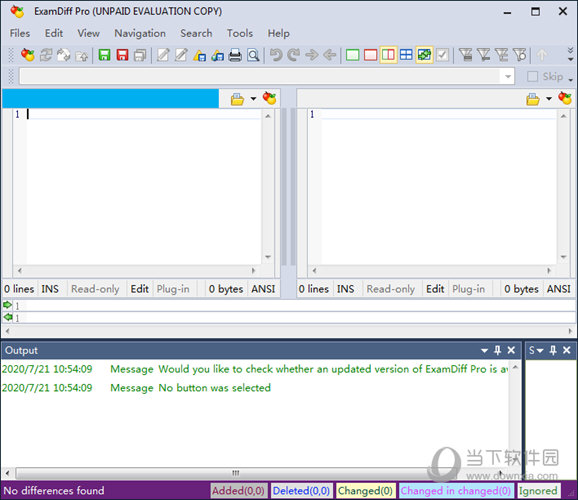Image resolution: width=578 pixels, height=500 pixels.
Task: Click the Print icon in toolbar
Action: tap(235, 55)
